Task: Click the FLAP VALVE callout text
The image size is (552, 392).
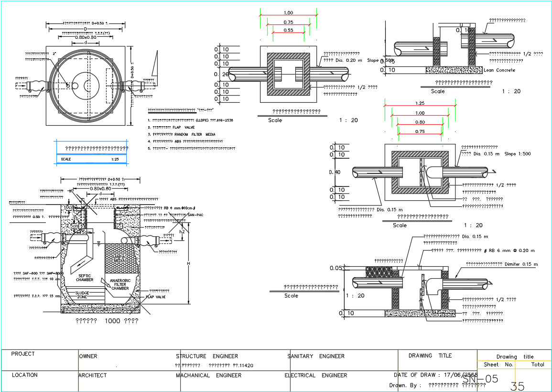Action: 156,297
